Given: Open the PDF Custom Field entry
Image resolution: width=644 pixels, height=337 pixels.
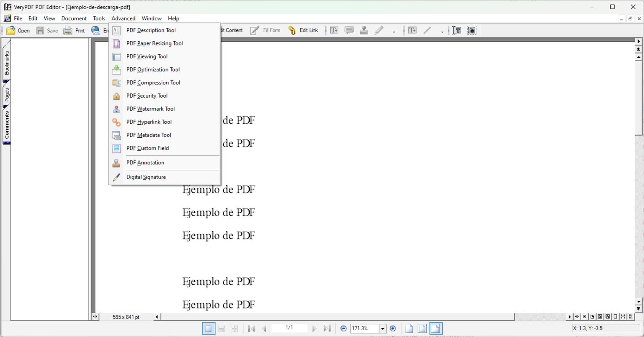Looking at the screenshot, I should click(164, 148).
